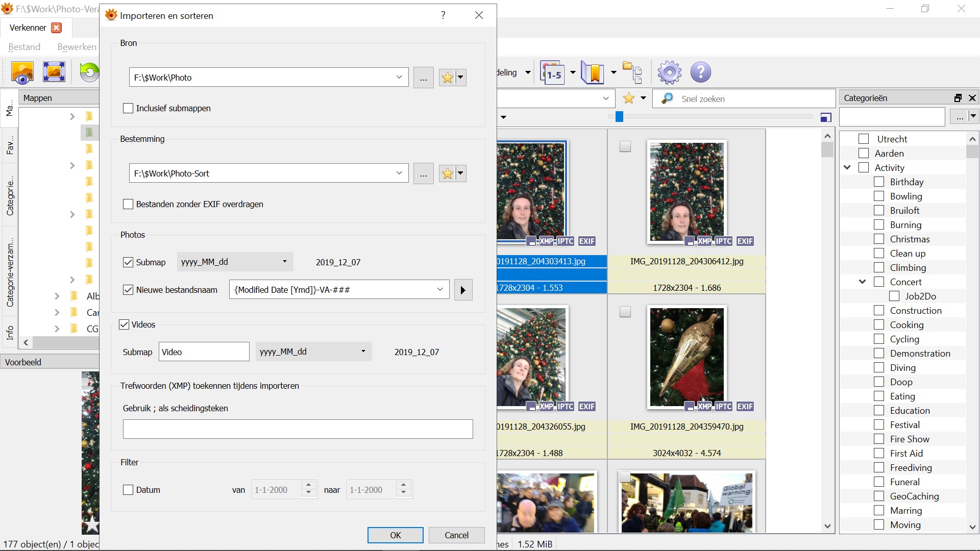The image size is (980, 551).
Task: Open the Bestand menu
Action: [x=24, y=47]
